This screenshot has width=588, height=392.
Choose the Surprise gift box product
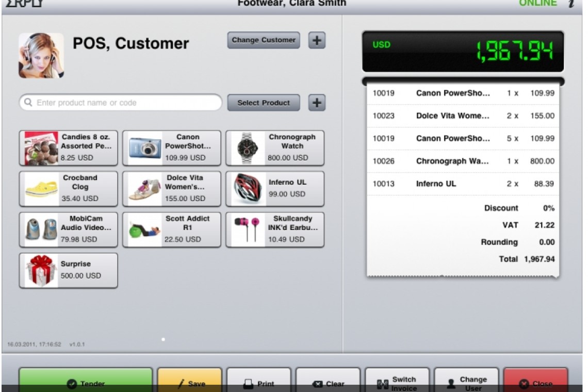[x=69, y=270]
